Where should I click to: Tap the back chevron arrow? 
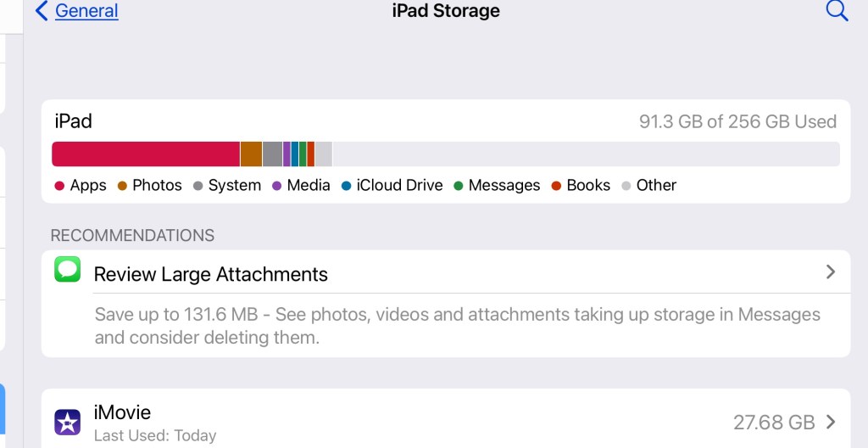(42, 11)
